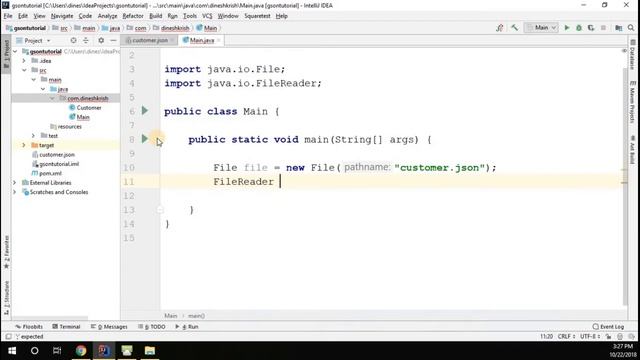
Task: Run class Main gutter arrow on line 6
Action: tap(144, 111)
